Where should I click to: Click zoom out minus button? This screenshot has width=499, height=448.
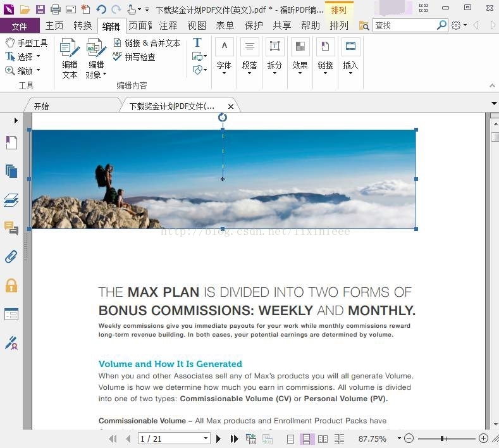click(x=409, y=439)
